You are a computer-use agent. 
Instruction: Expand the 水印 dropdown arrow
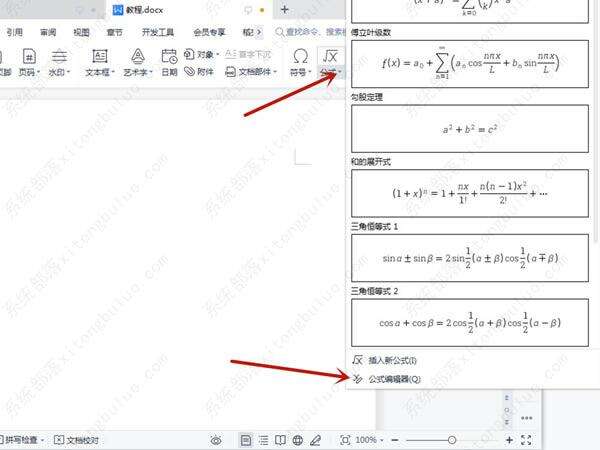pos(68,72)
